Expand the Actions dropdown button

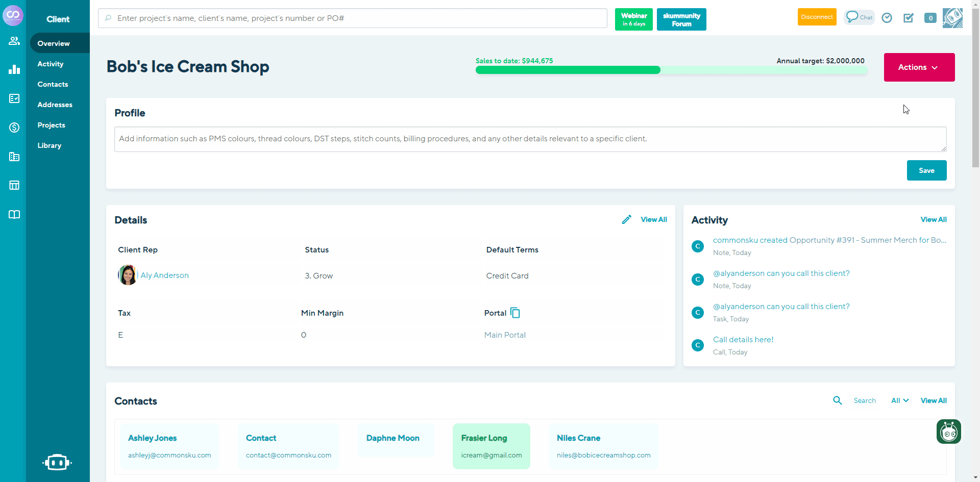919,67
